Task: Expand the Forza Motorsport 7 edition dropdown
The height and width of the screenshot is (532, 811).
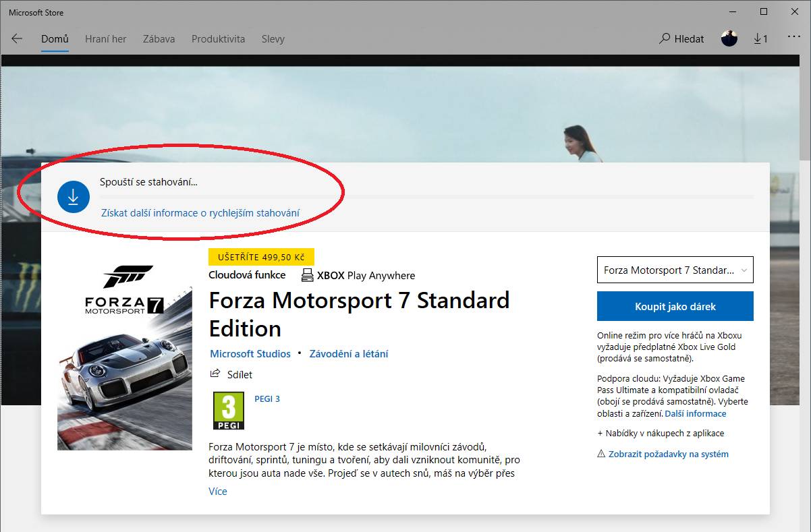Action: (x=675, y=270)
